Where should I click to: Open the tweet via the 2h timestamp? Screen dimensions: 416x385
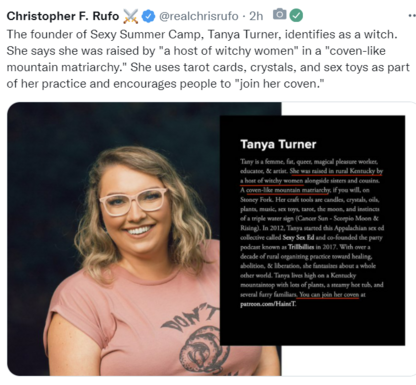pos(256,16)
